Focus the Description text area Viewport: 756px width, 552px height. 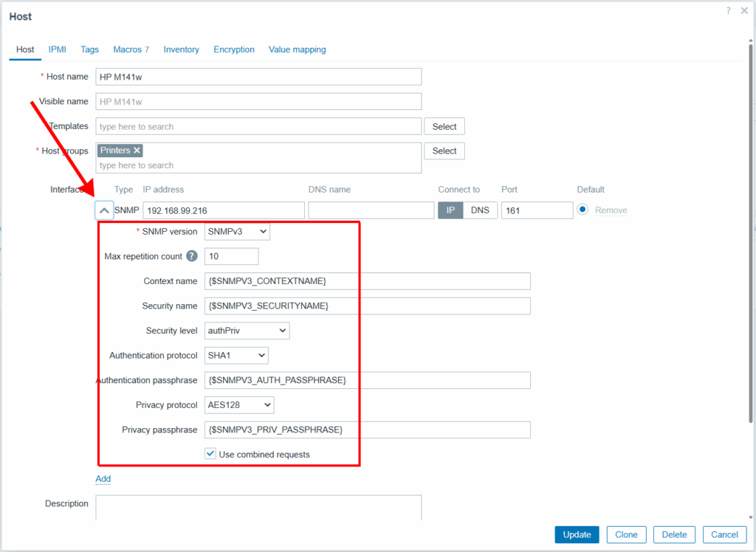tap(258, 508)
